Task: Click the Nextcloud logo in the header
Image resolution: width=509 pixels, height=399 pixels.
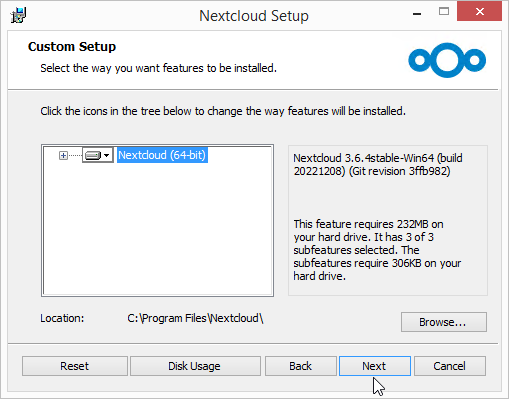Action: click(447, 60)
